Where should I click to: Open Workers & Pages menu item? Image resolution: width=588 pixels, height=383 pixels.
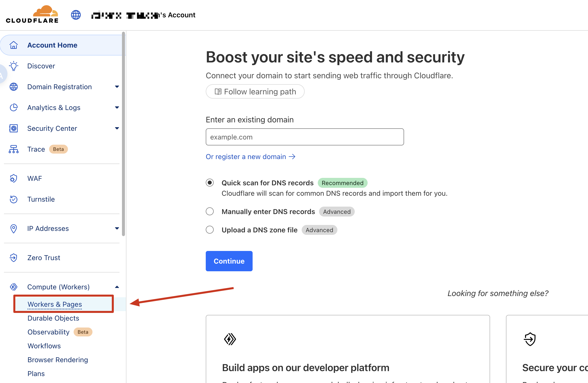point(55,304)
